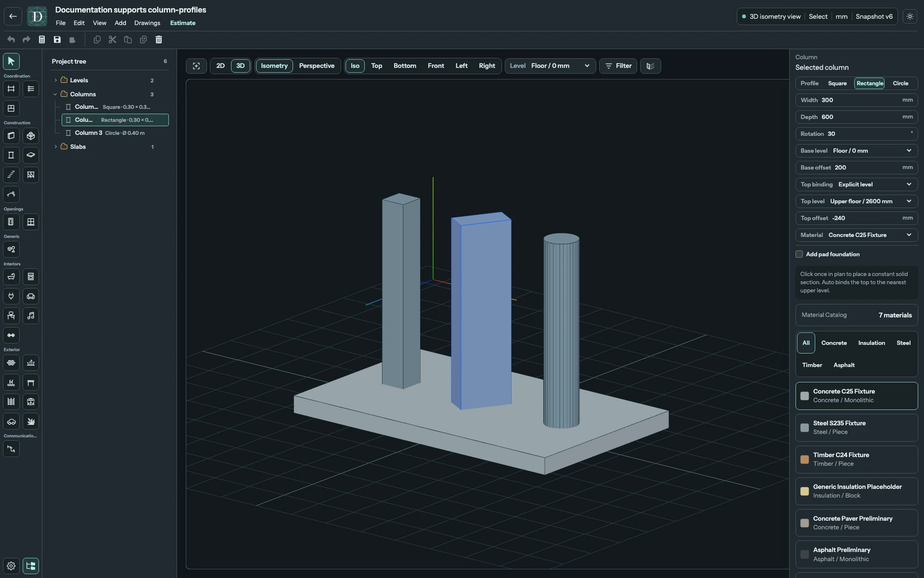Select the sofa furniture tool
The height and width of the screenshot is (578, 924).
(31, 296)
